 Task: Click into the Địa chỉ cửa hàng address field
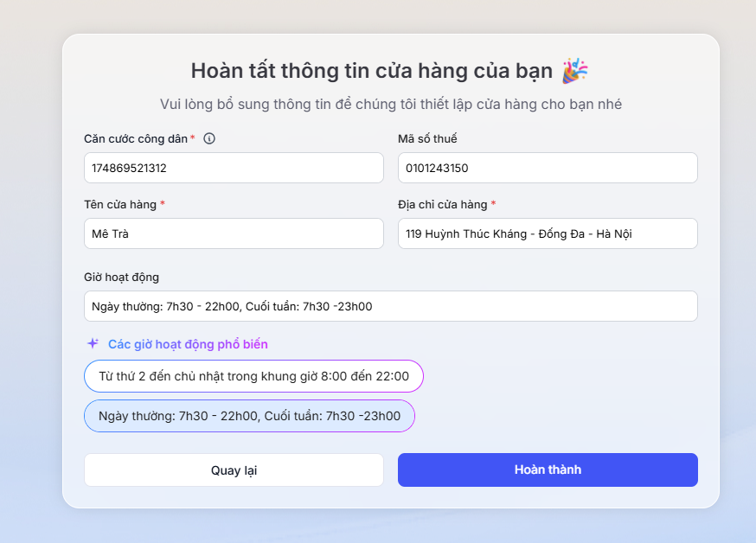548,233
